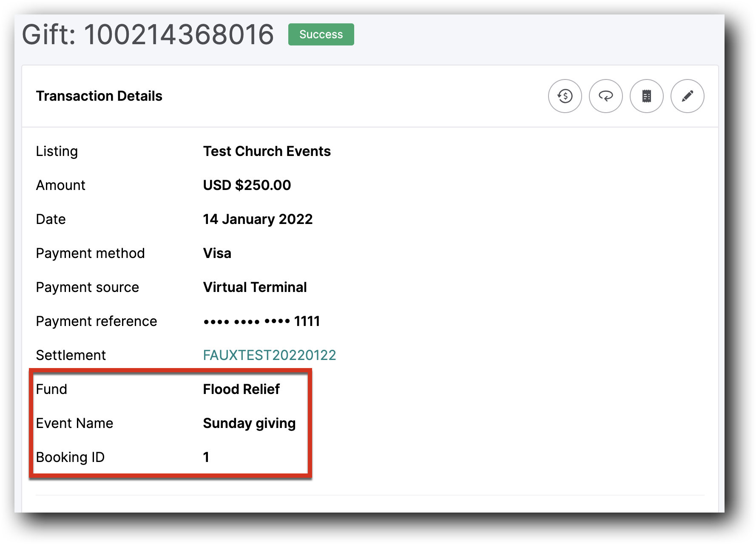The width and height of the screenshot is (756, 544).
Task: Click the USD $250.00 amount
Action: 247,185
